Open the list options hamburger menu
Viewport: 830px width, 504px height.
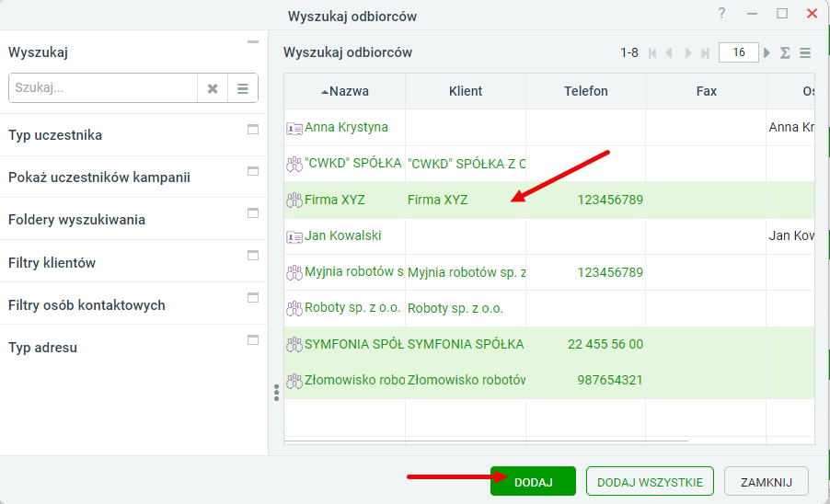(x=805, y=53)
